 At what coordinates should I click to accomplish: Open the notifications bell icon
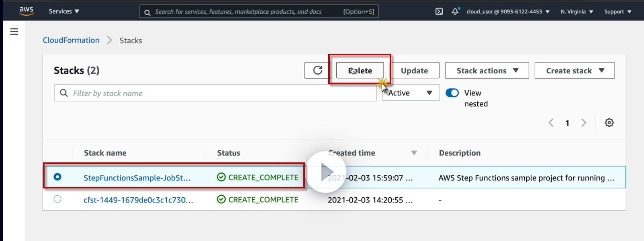click(455, 12)
